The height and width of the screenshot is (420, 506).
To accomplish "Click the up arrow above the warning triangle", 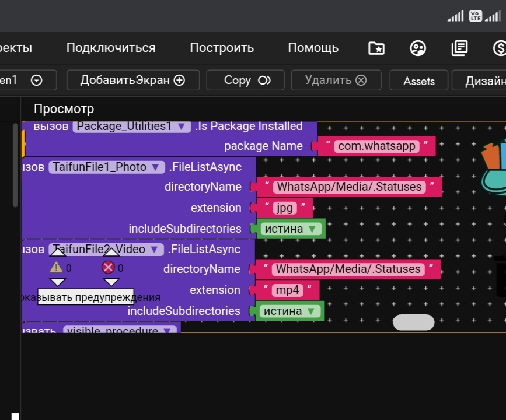I will pyautogui.click(x=57, y=253).
